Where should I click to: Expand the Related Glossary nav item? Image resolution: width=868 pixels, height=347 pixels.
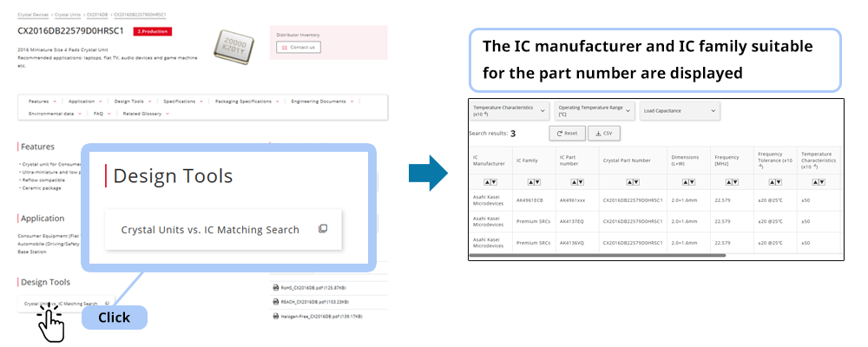point(146,114)
